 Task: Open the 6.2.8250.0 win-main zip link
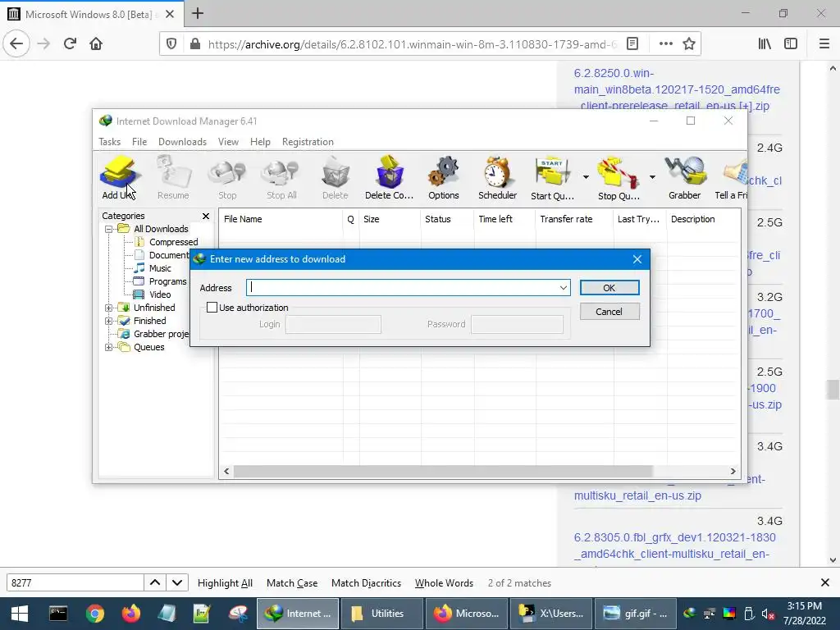click(x=677, y=89)
